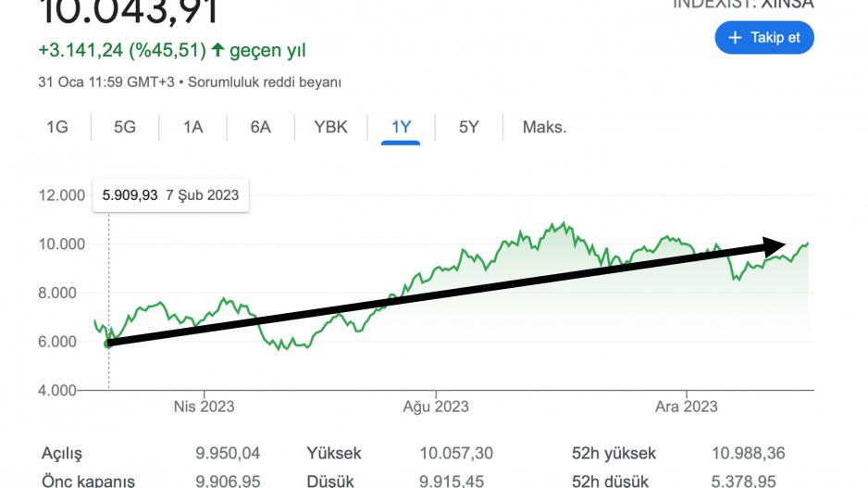Viewport: 868px width, 488px height.
Task: Show the 1A monthly range
Action: point(192,127)
